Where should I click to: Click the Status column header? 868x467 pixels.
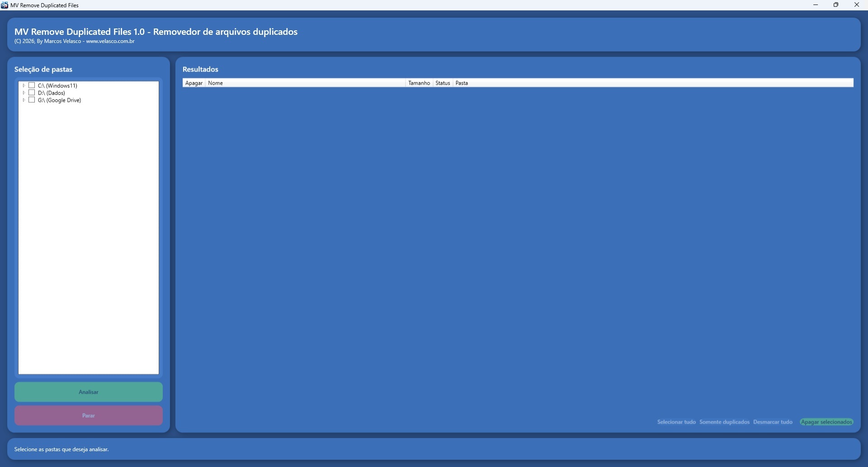pos(443,83)
